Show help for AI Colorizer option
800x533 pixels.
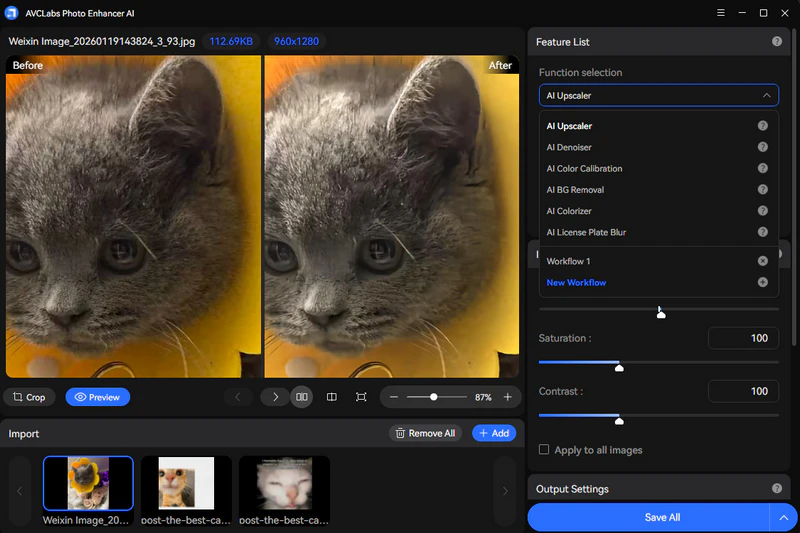pyautogui.click(x=762, y=211)
